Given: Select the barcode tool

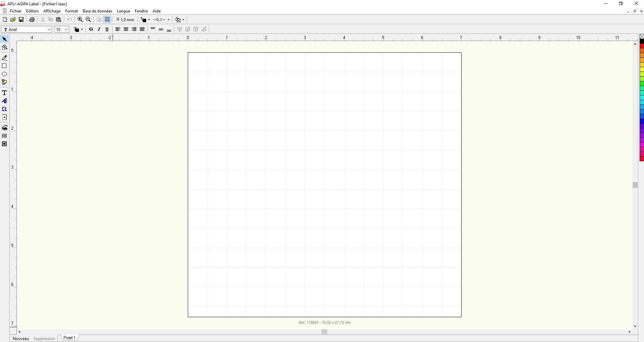Looking at the screenshot, I should click(x=4, y=136).
